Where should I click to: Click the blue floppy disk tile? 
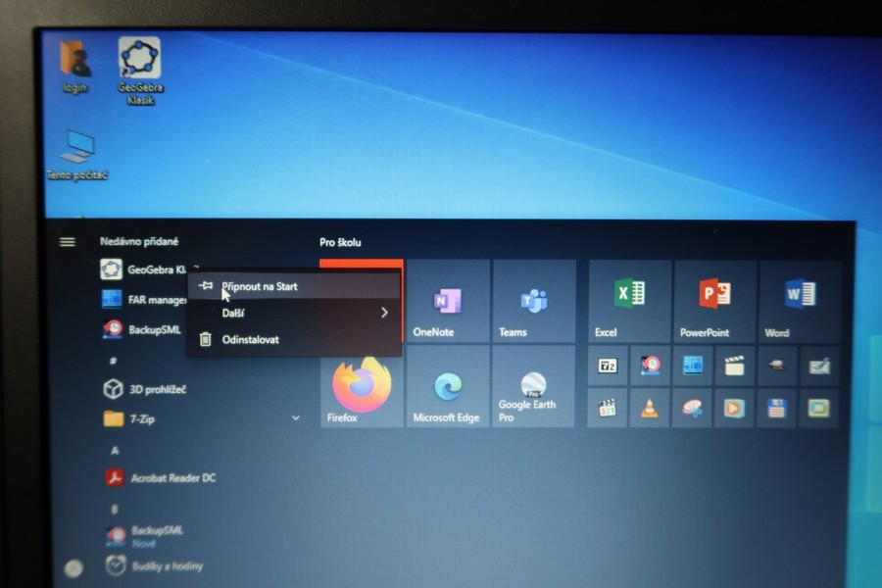click(x=777, y=409)
